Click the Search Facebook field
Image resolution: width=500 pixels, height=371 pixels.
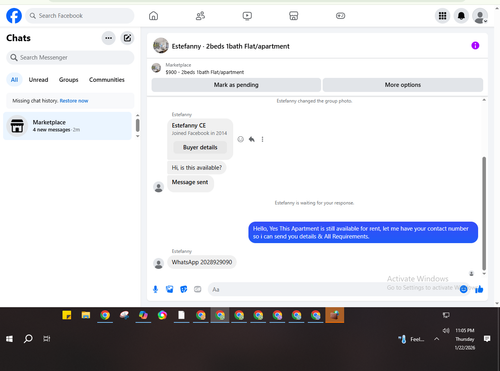(x=80, y=16)
